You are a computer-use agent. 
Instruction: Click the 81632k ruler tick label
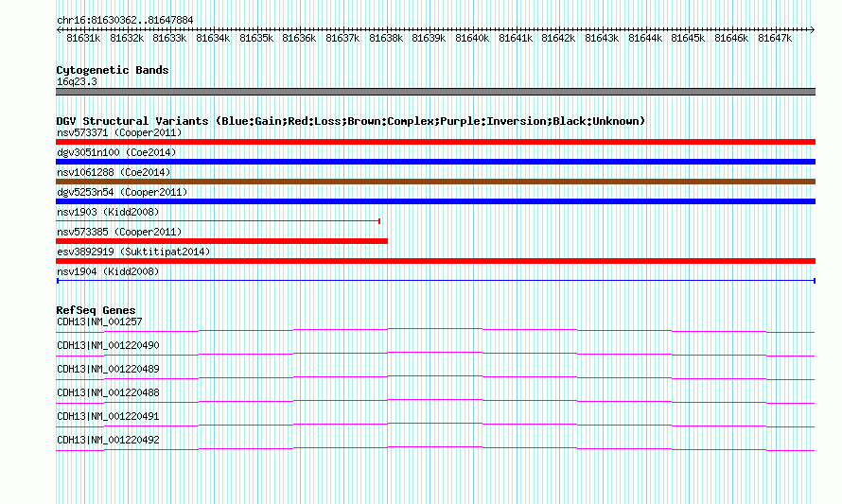click(x=127, y=38)
